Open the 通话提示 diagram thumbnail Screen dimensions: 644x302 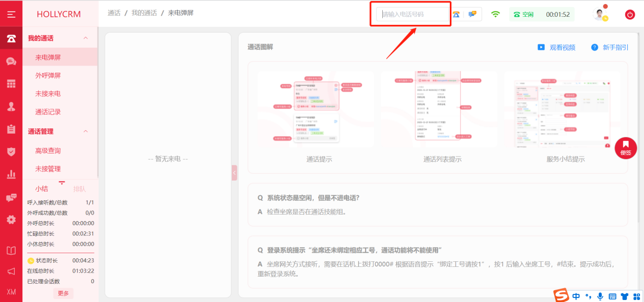coord(316,110)
